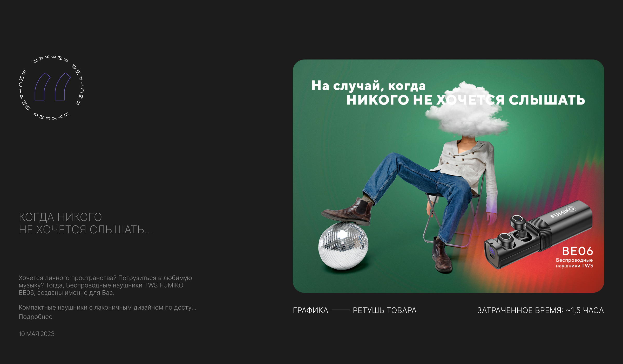Click the 'На случай, когда' banner text
This screenshot has height=364, width=623.
click(368, 86)
